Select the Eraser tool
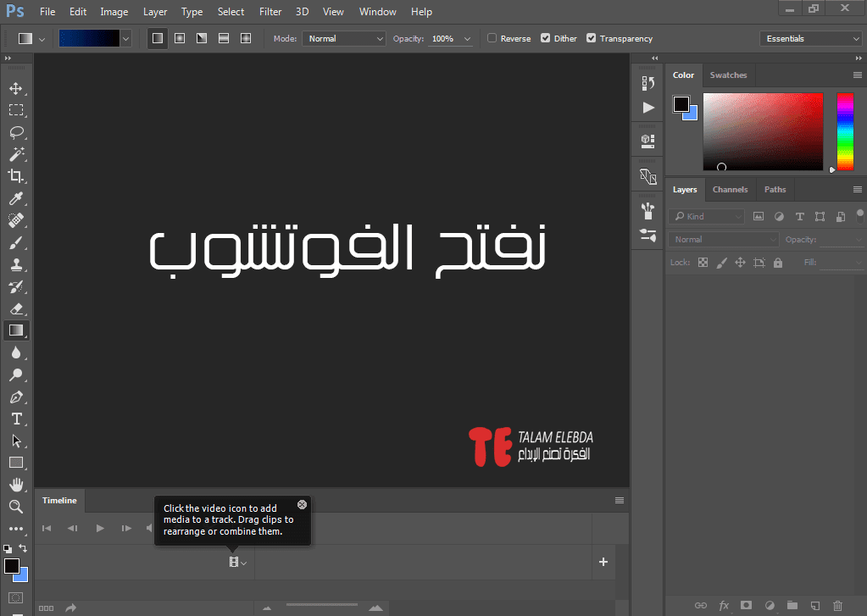 point(16,308)
